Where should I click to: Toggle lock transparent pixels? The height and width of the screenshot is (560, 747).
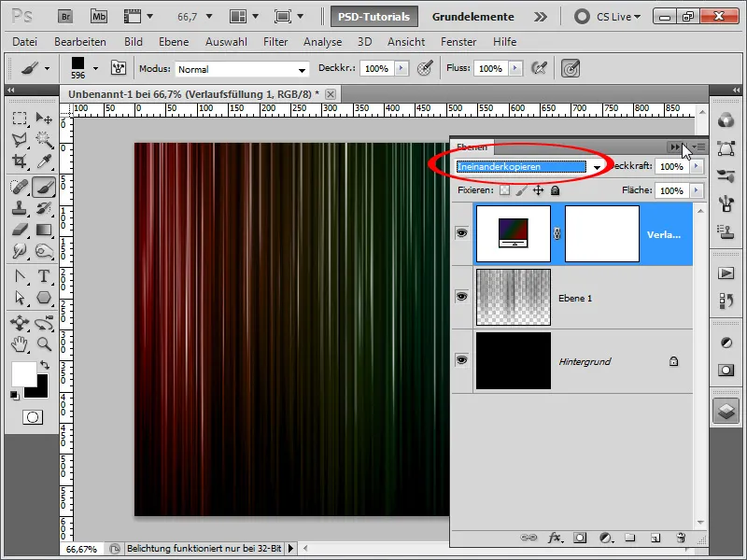pyautogui.click(x=504, y=190)
